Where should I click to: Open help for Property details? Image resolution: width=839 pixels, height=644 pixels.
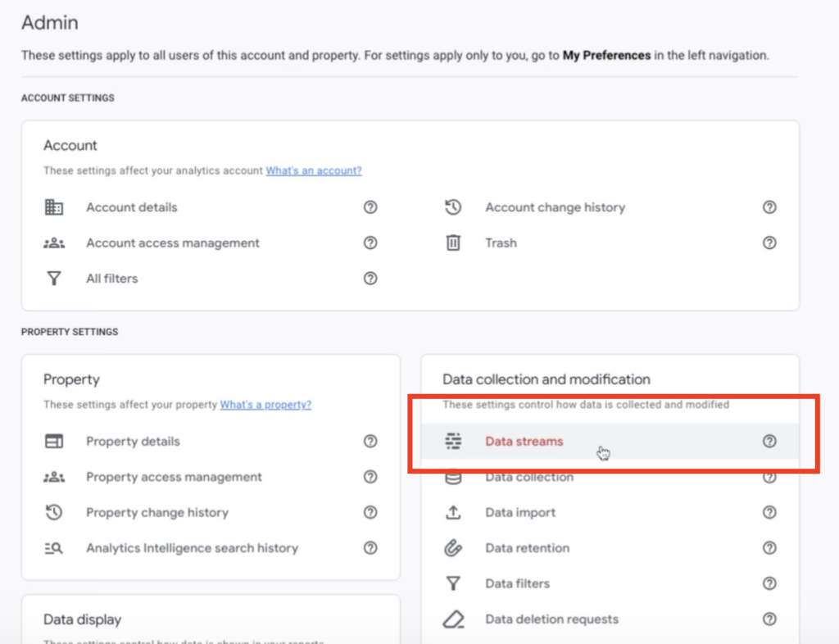pyautogui.click(x=370, y=442)
